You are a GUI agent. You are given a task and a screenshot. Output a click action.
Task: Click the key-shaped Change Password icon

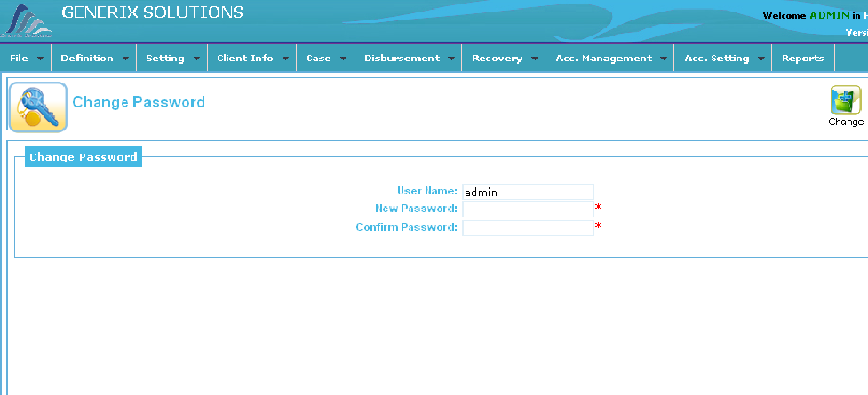[x=38, y=107]
